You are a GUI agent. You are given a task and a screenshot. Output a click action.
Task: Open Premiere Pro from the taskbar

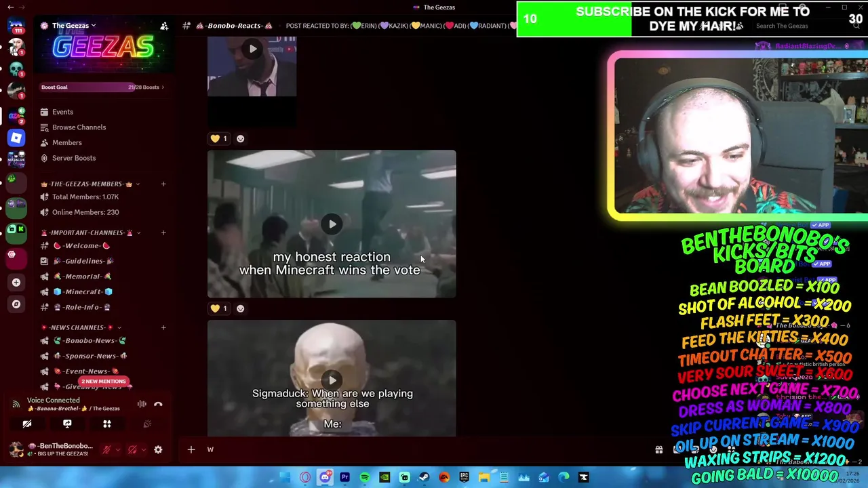pos(344,477)
